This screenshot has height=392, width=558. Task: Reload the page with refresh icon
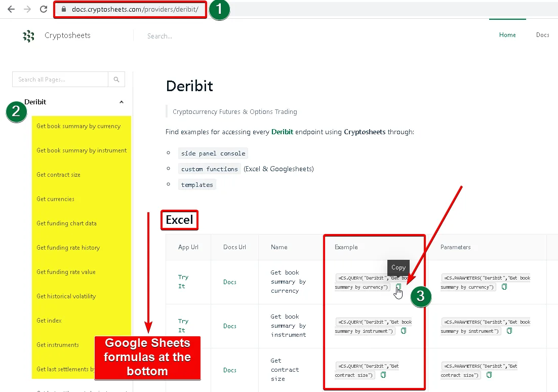pos(44,9)
